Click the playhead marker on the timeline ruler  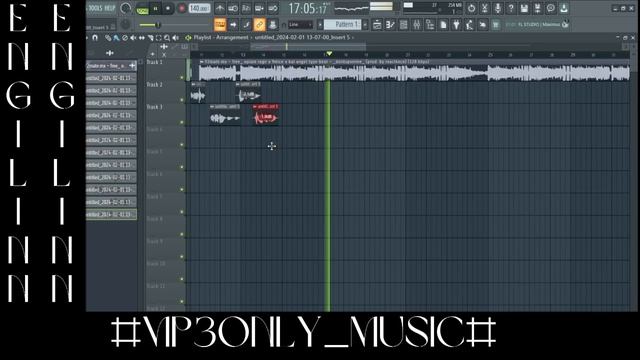point(329,54)
